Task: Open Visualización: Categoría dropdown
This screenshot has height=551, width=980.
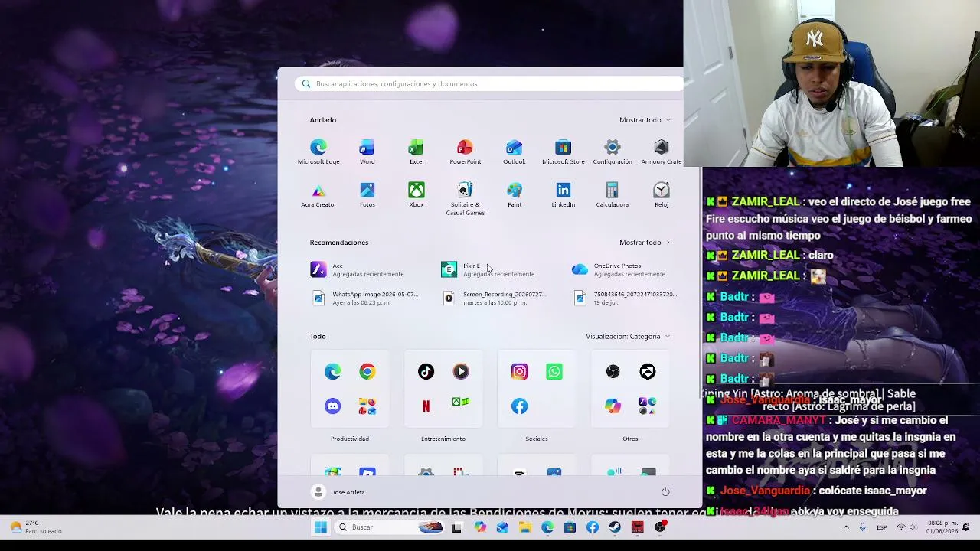Action: click(628, 337)
